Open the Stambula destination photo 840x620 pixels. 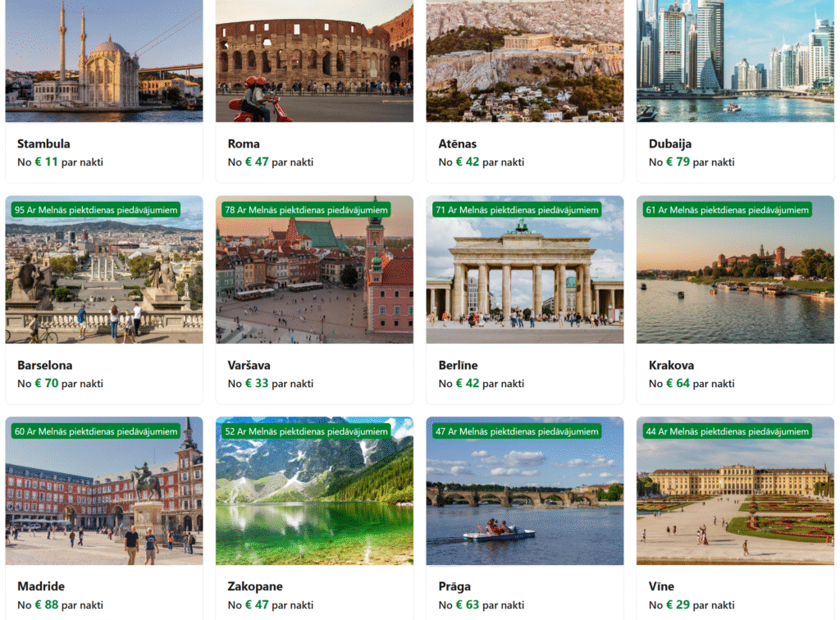[104, 61]
